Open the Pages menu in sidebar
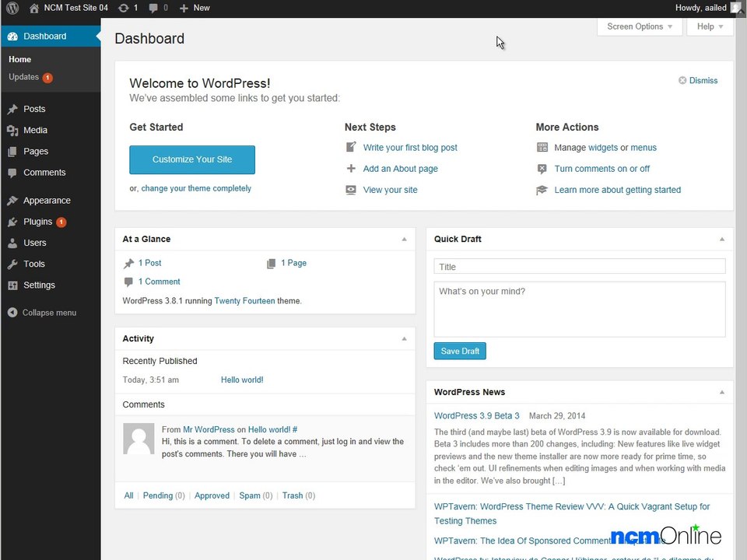Viewport: 747px width, 560px height. [51, 152]
